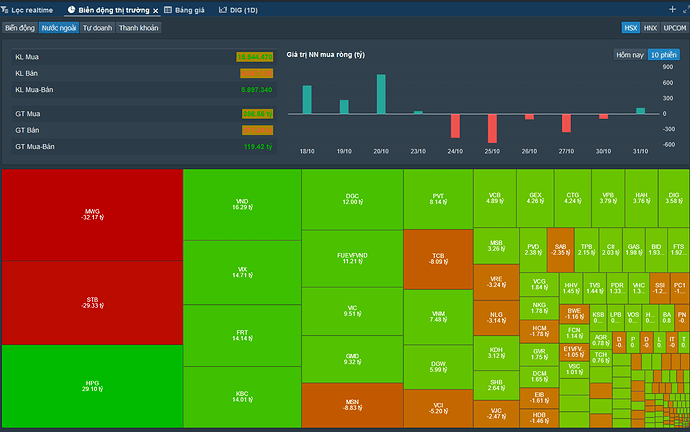Show Hôm nay chart range

pyautogui.click(x=630, y=55)
